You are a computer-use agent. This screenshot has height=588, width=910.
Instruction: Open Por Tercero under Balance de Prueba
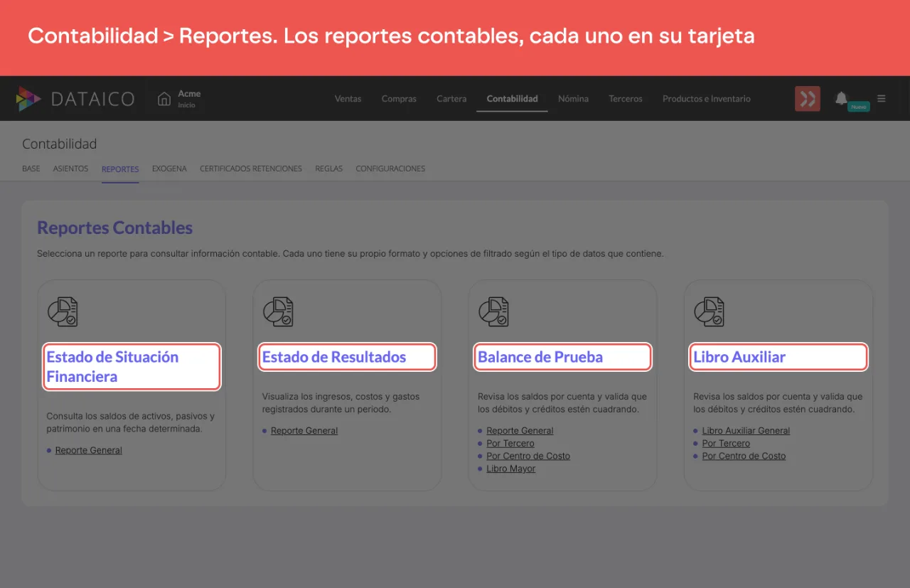(510, 444)
